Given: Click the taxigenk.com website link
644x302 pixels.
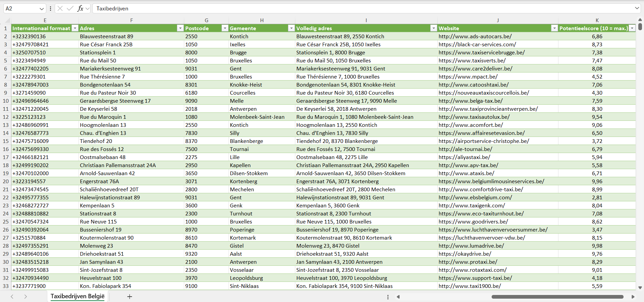Looking at the screenshot, I should click(x=472, y=206).
